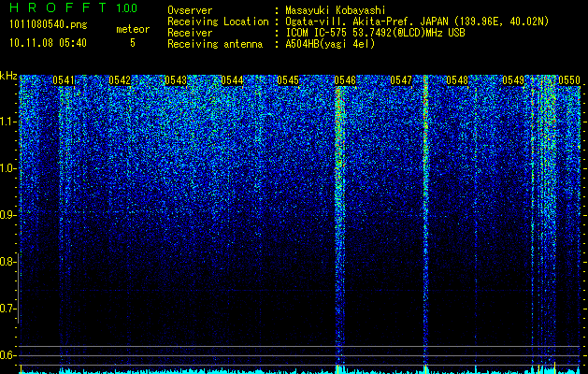
Task: Click the 0541 time marker
Action: (x=64, y=80)
